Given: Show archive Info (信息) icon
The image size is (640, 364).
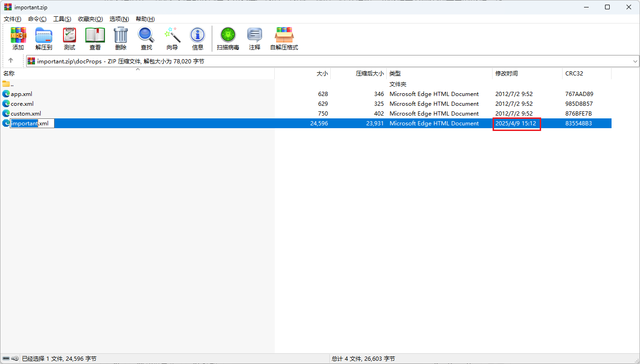Looking at the screenshot, I should click(198, 38).
